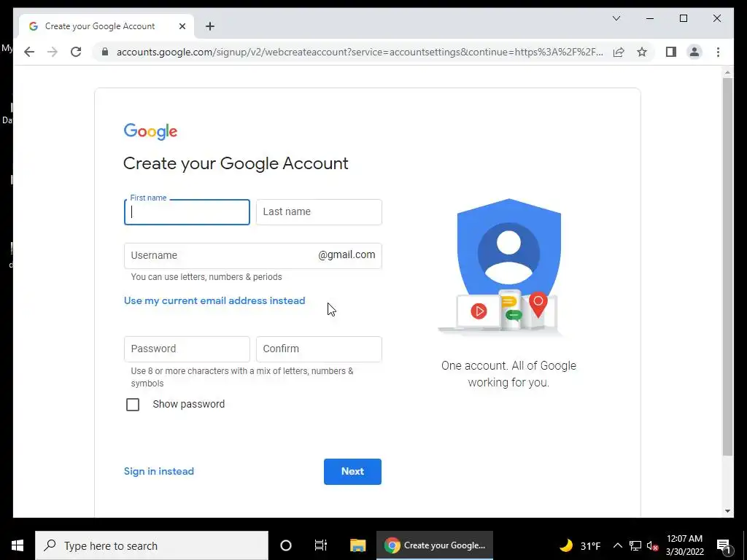Enable the Show password checkbox
This screenshot has height=560, width=747.
(133, 404)
